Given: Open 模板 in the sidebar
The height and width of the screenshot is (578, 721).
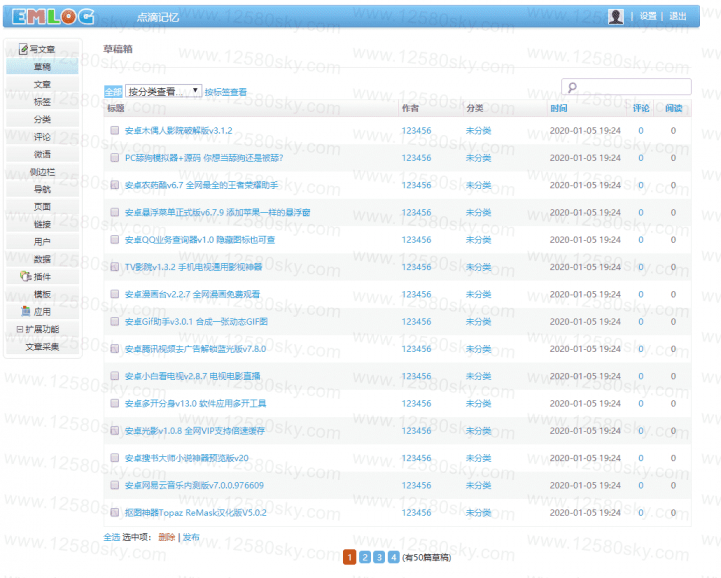Looking at the screenshot, I should click(42, 294).
